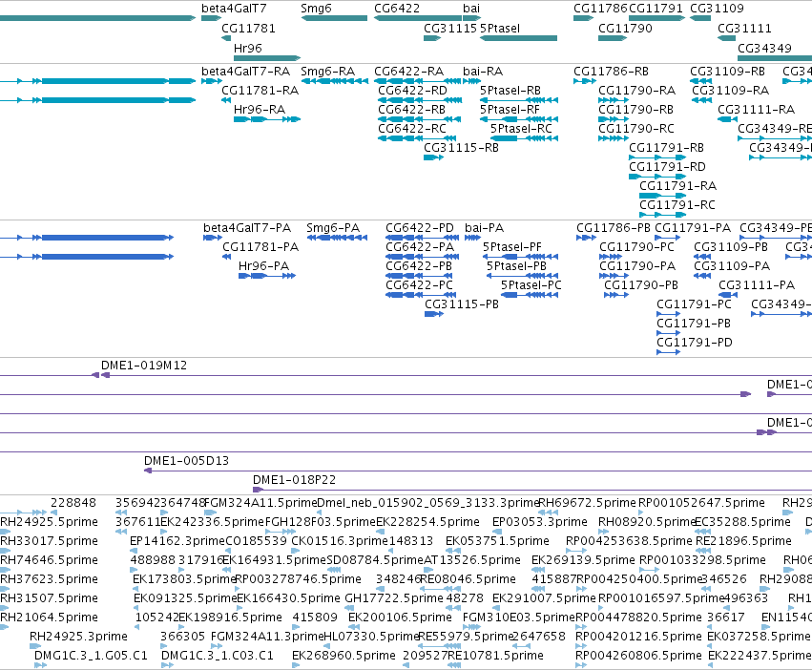Select the bai-PA protein label
Image resolution: width=812 pixels, height=670 pixels.
[484, 227]
